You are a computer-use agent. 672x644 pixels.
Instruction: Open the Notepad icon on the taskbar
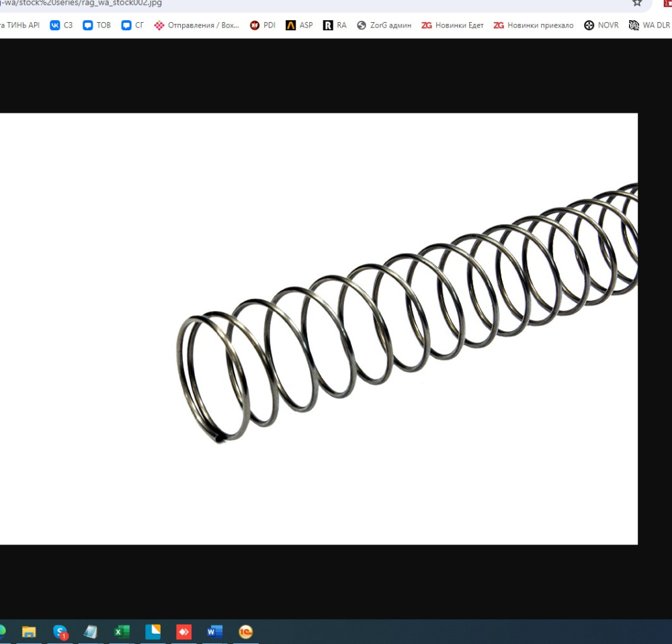pos(91,632)
